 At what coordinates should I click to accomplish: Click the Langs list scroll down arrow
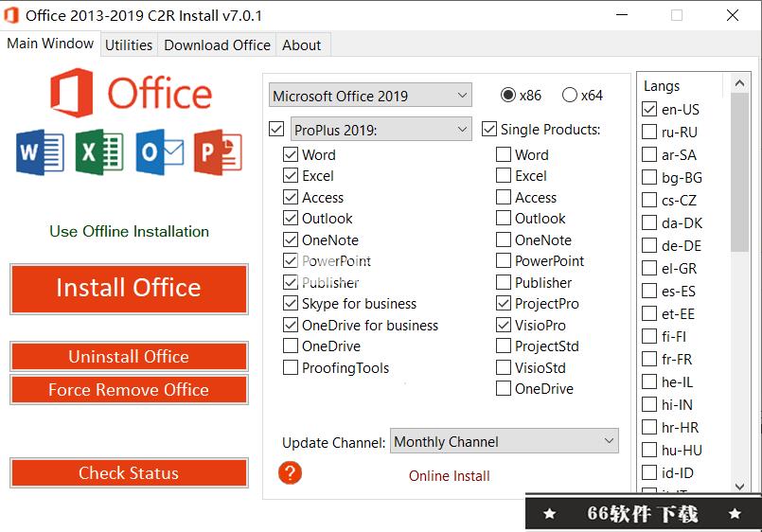tap(739, 486)
